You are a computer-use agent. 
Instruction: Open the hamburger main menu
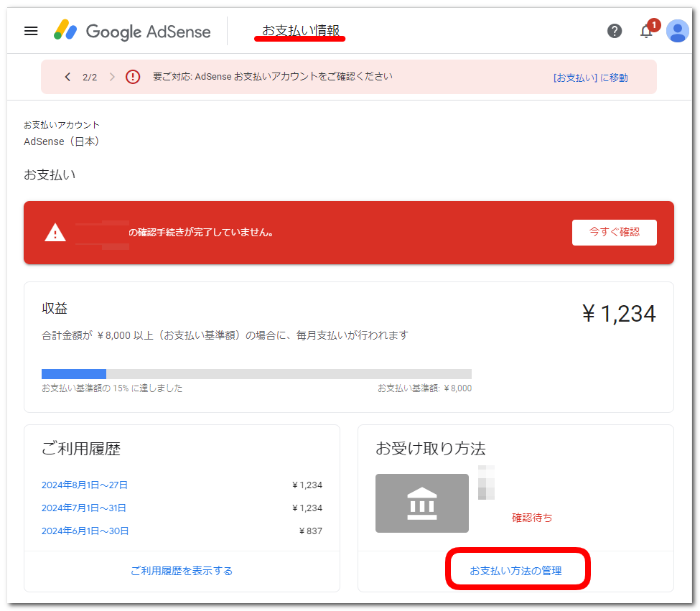(x=31, y=32)
